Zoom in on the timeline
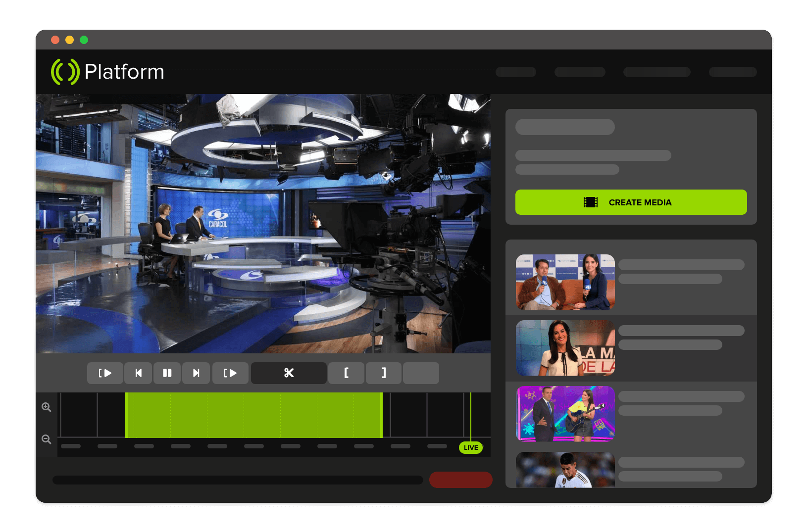The height and width of the screenshot is (532, 807). [x=46, y=407]
